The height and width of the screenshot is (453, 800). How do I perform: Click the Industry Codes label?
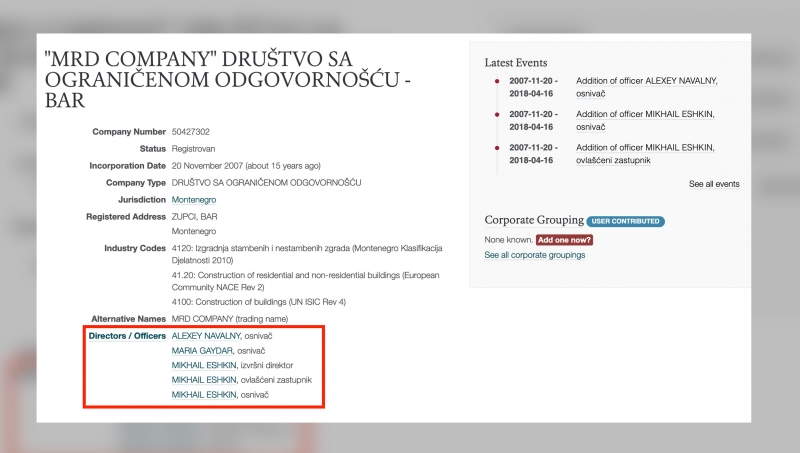tap(135, 248)
